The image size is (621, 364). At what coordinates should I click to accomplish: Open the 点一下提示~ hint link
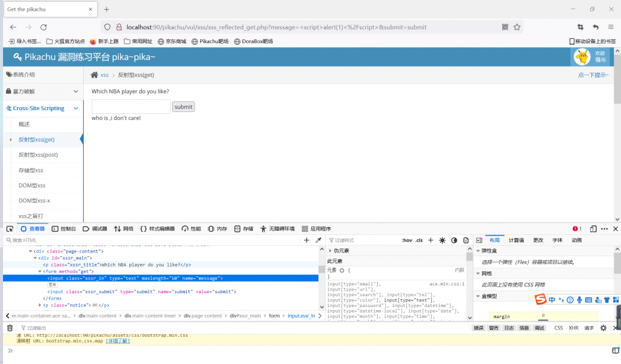[593, 75]
